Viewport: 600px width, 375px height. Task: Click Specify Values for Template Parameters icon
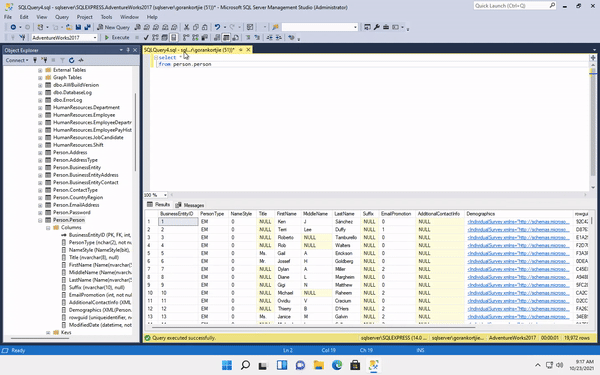(x=291, y=38)
